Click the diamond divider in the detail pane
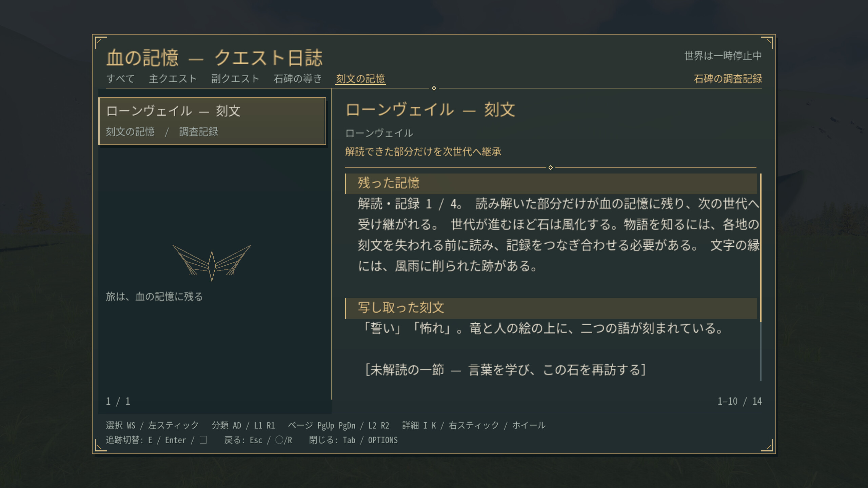The image size is (868, 488). click(x=551, y=168)
